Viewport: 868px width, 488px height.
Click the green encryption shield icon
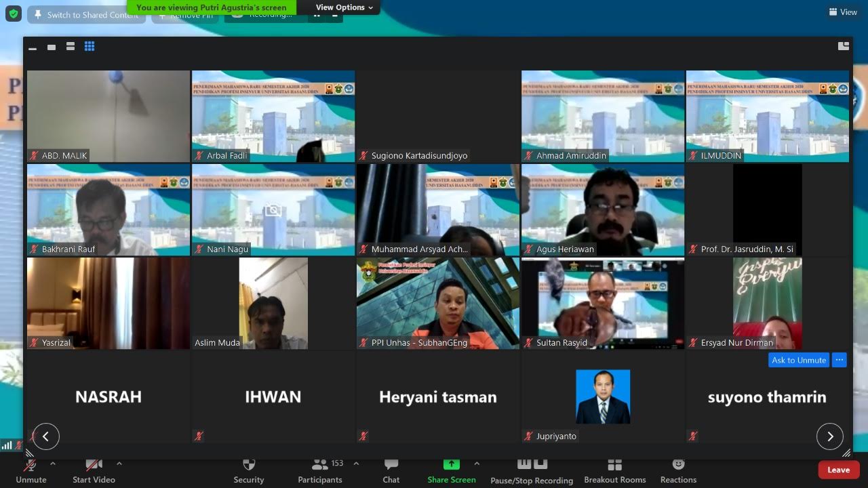coord(14,14)
